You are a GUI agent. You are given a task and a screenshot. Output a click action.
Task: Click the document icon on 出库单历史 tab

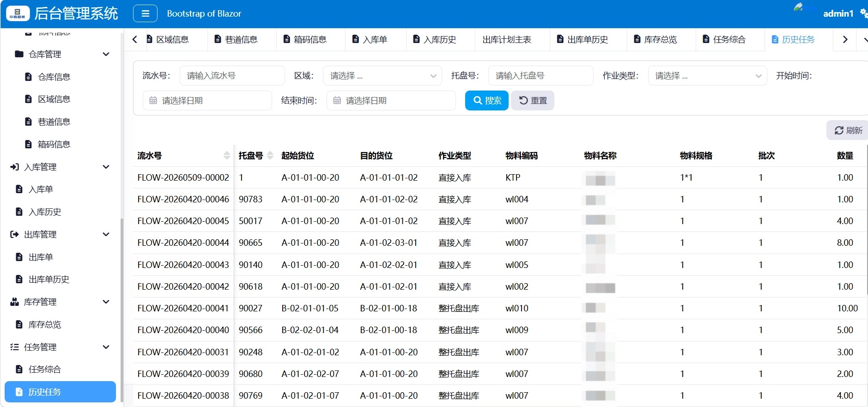(x=560, y=39)
